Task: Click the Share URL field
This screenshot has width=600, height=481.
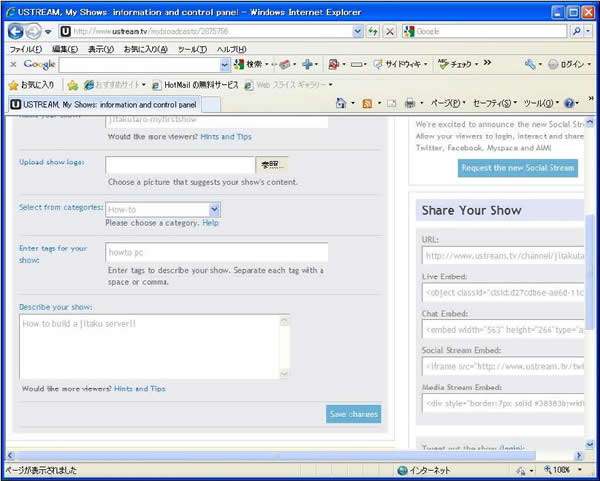Action: pyautogui.click(x=503, y=256)
